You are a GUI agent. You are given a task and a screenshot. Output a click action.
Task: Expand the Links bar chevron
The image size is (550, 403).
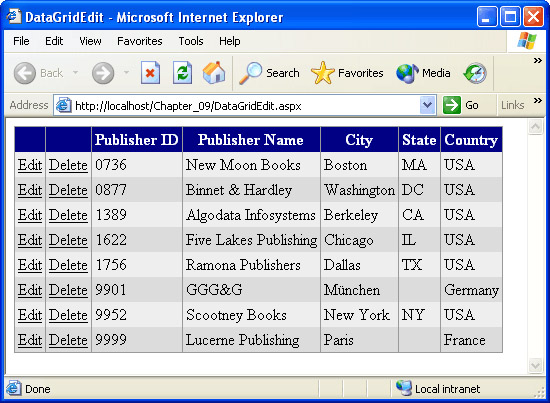coord(538,101)
